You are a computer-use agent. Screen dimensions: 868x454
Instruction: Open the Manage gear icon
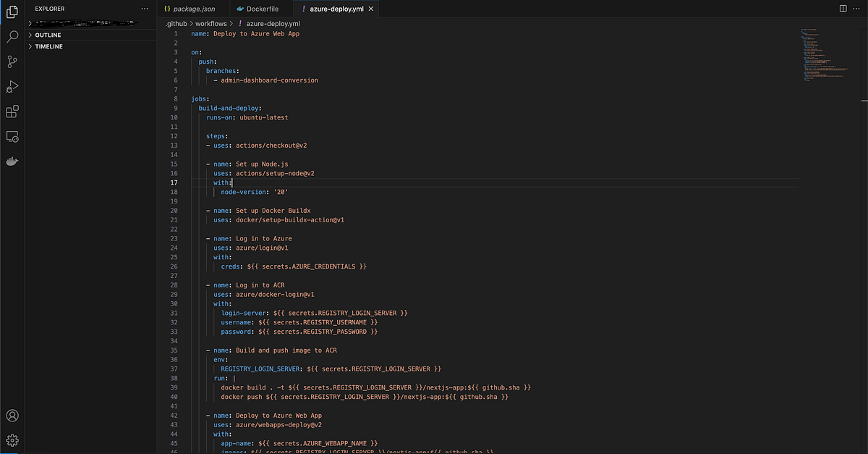tap(12, 440)
